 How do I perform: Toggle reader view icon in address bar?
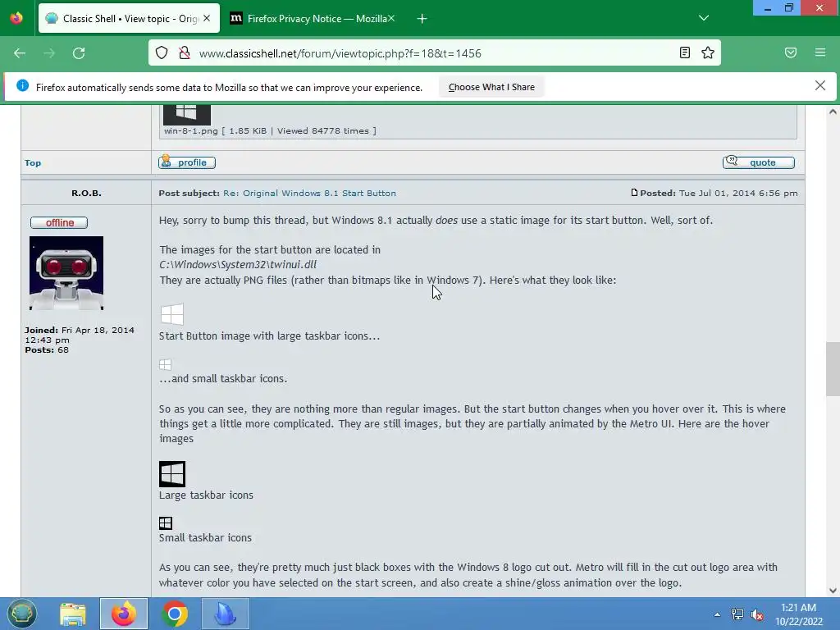tap(684, 52)
